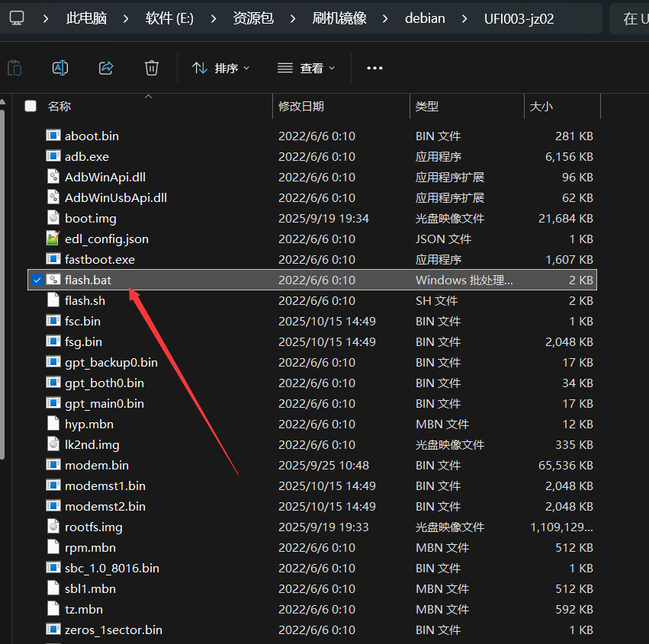Click the fastboot.exe file icon

coord(53,259)
